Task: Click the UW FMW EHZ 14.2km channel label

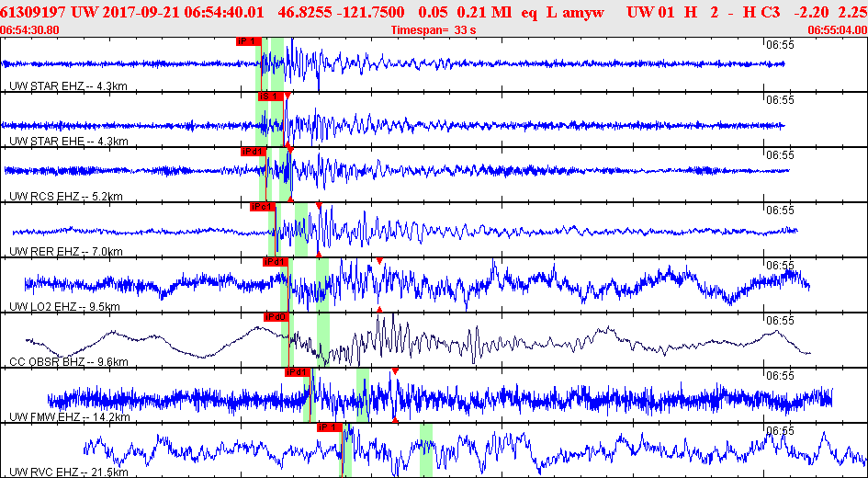Action: click(70, 417)
